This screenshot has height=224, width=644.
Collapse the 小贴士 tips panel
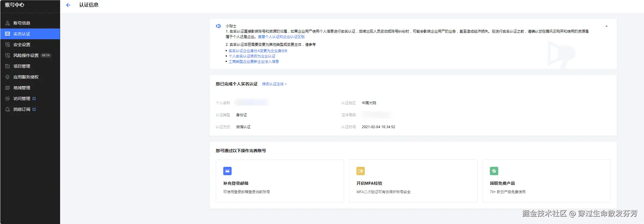click(607, 26)
